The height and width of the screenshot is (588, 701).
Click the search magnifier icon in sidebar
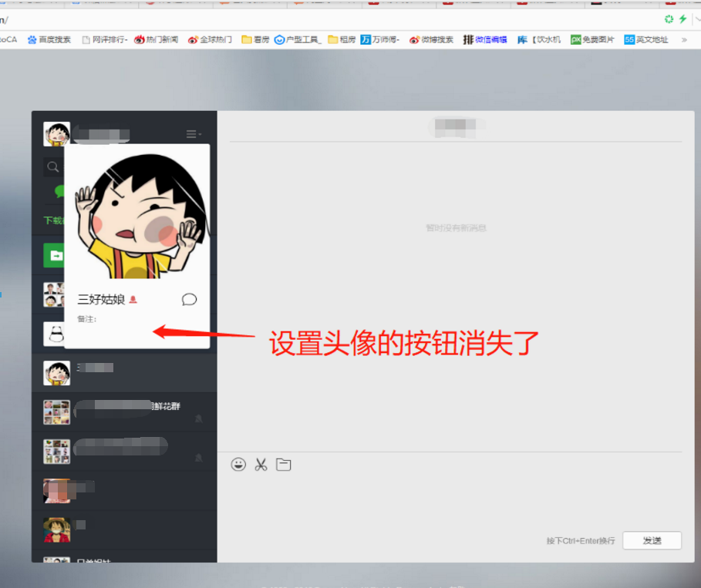52,167
